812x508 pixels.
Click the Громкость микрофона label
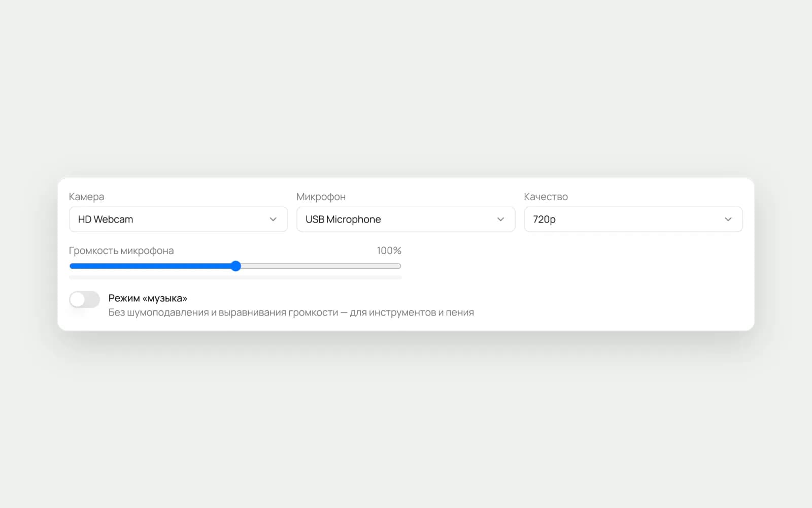click(121, 250)
